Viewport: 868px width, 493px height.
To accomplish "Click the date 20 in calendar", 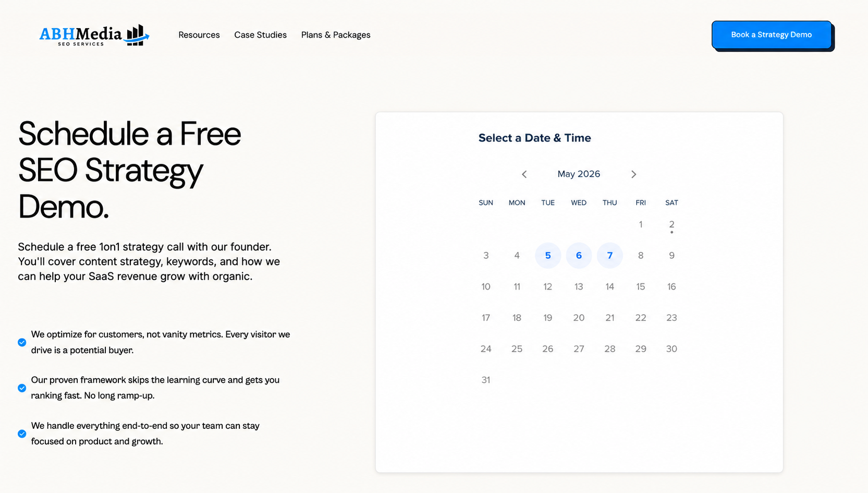I will (579, 318).
